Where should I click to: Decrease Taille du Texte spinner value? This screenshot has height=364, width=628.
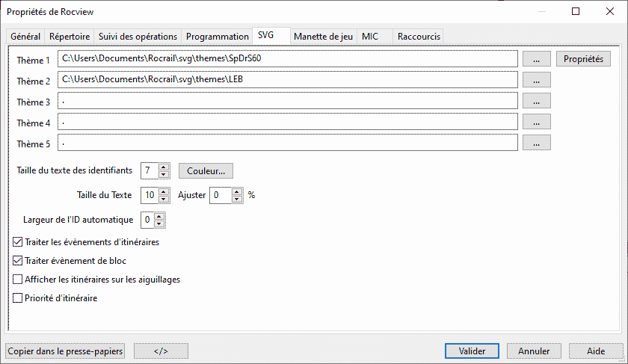click(x=164, y=199)
